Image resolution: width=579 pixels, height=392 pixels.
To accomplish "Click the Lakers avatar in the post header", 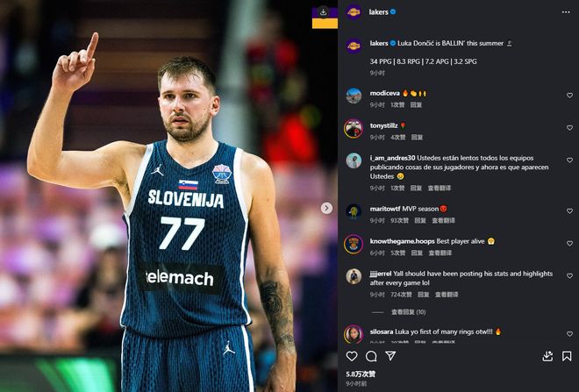I will 354,12.
